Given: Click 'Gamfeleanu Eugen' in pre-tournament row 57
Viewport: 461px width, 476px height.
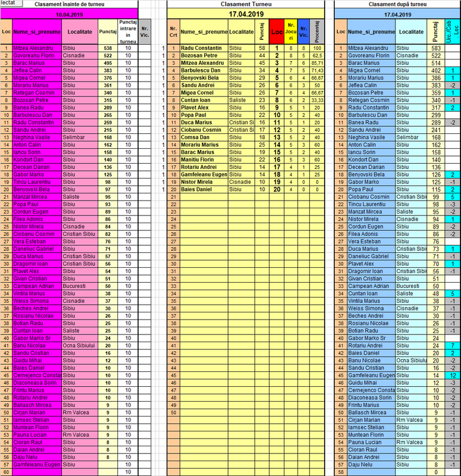Looking at the screenshot, I should 37,465.
